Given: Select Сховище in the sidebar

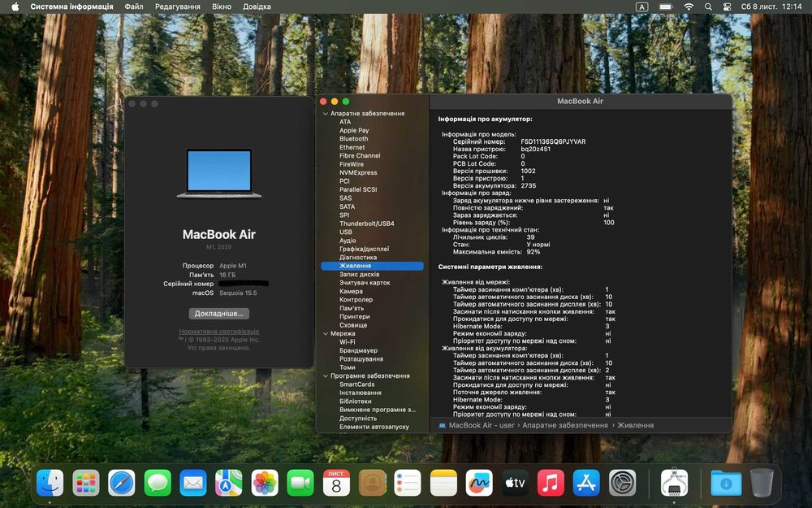Looking at the screenshot, I should click(x=353, y=325).
